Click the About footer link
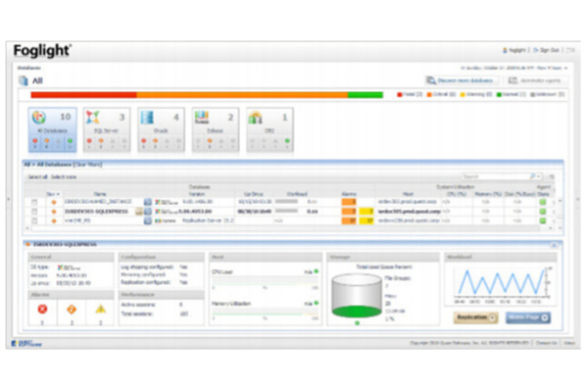The height and width of the screenshot is (392, 588). tap(569, 343)
